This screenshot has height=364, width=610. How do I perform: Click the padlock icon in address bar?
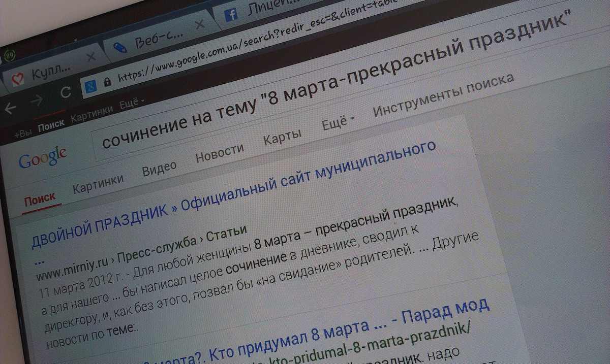107,82
